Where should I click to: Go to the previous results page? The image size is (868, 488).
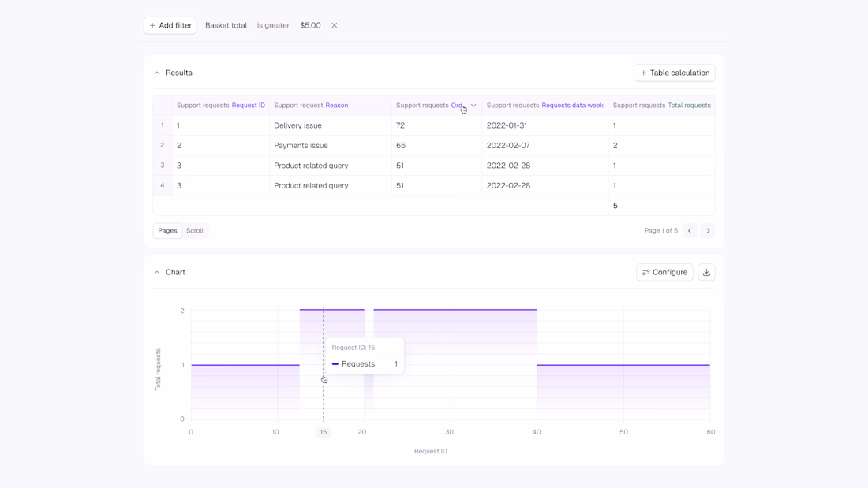click(x=690, y=231)
